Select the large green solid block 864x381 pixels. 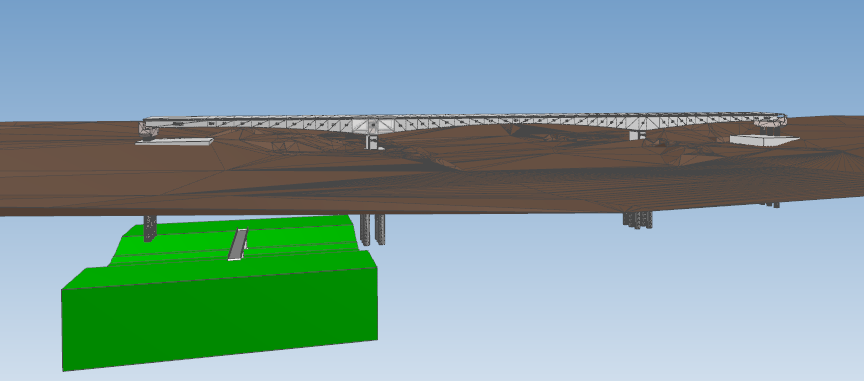click(x=220, y=314)
